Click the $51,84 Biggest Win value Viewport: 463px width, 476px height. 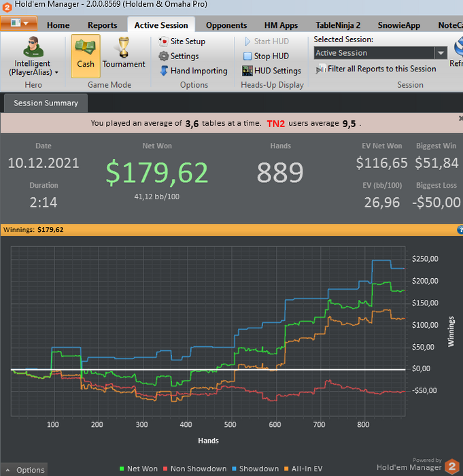pyautogui.click(x=436, y=163)
